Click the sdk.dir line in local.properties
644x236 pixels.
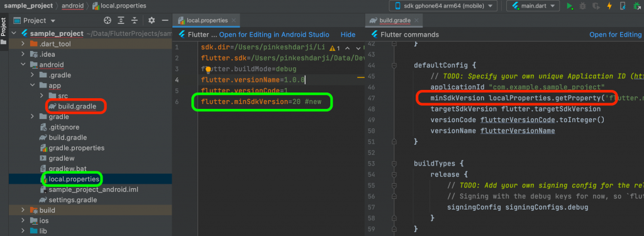tap(263, 47)
